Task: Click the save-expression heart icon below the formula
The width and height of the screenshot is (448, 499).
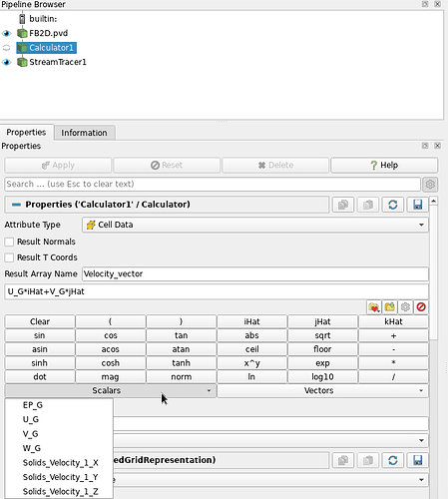Action: tap(374, 307)
